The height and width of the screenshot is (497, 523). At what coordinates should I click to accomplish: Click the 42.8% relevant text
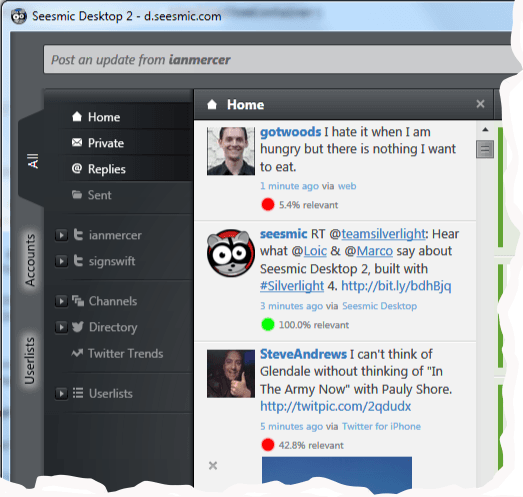click(311, 445)
